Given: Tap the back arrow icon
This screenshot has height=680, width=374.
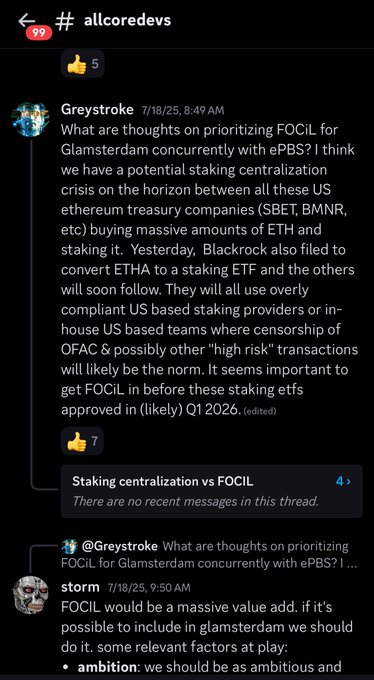Looking at the screenshot, I should tap(26, 19).
